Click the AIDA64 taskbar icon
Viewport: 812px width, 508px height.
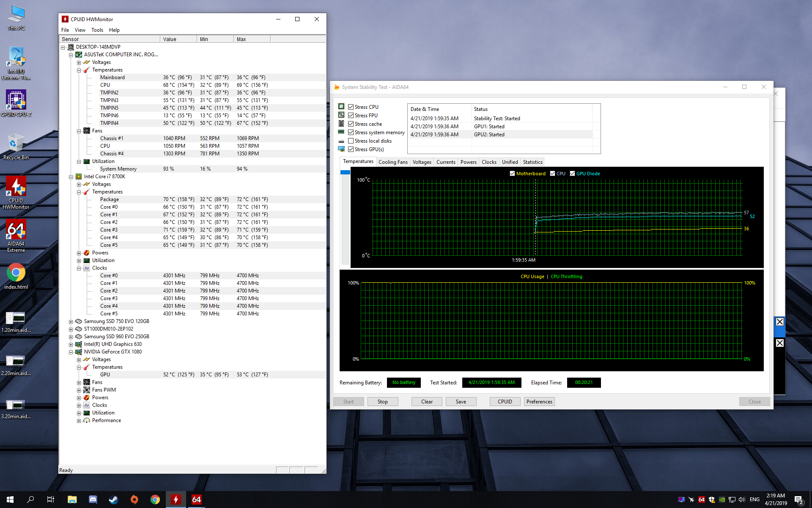[x=197, y=500]
